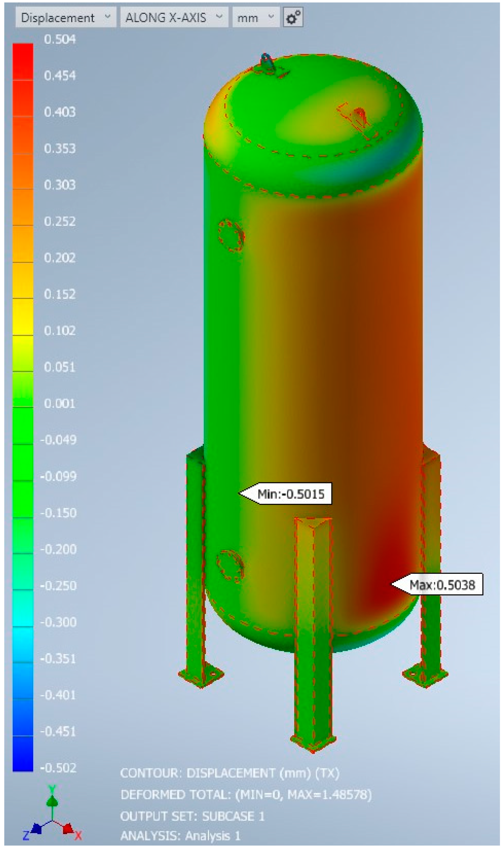Click the -0.502 legend minimum value
Image resolution: width=504 pixels, height=850 pixels.
tap(58, 768)
